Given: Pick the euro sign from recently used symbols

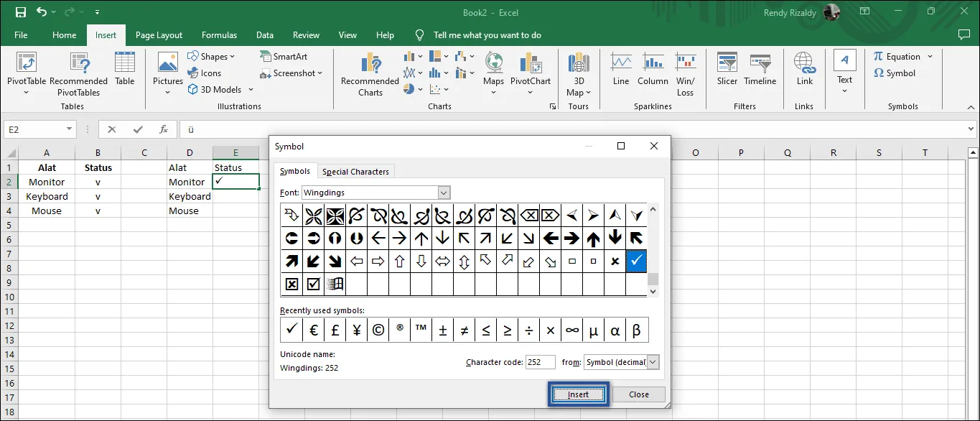Looking at the screenshot, I should pyautogui.click(x=313, y=330).
